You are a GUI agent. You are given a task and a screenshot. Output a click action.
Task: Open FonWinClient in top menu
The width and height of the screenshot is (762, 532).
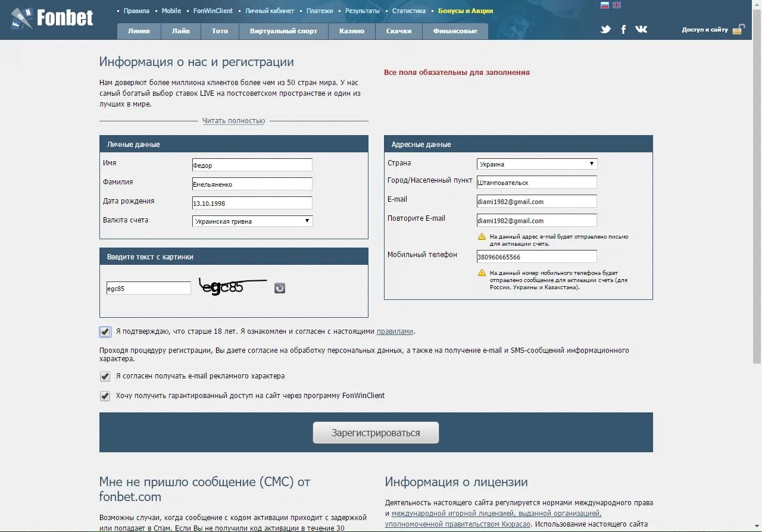213,11
